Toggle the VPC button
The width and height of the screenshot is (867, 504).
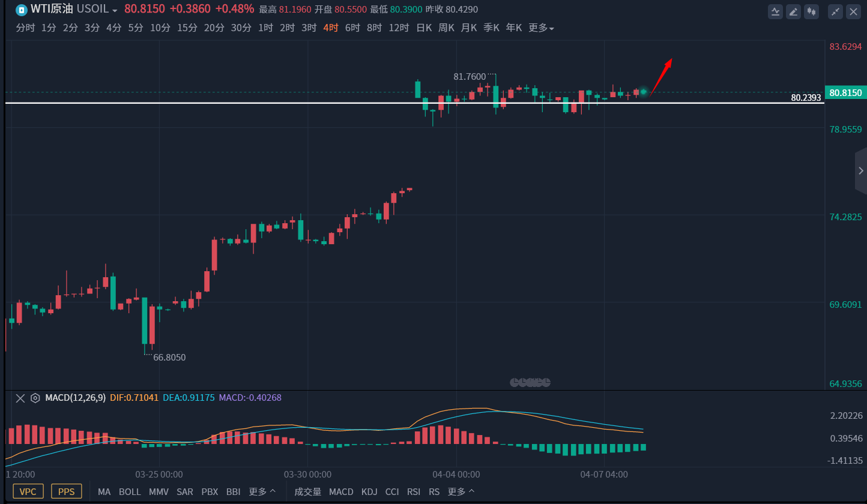click(28, 491)
